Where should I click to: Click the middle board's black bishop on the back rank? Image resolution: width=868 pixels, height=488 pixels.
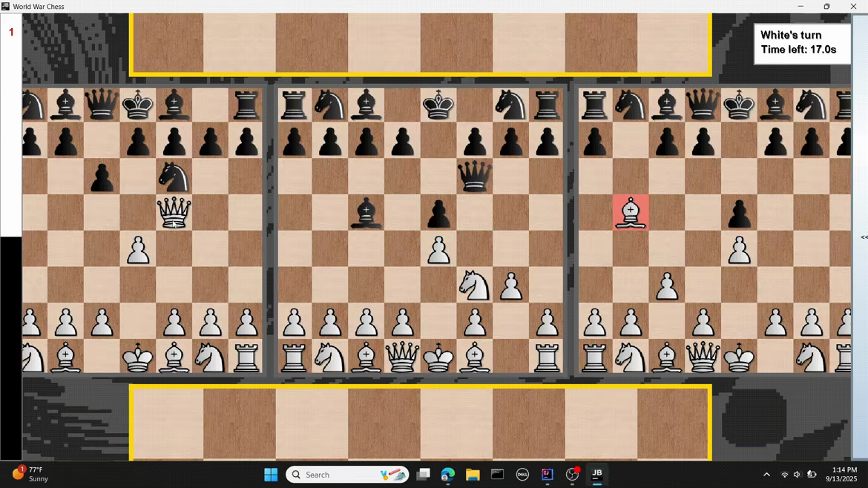coord(366,105)
